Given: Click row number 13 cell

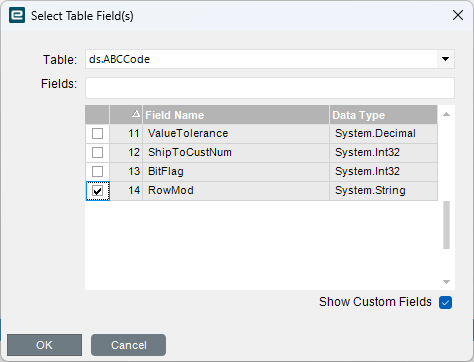Looking at the screenshot, I should [x=126, y=172].
